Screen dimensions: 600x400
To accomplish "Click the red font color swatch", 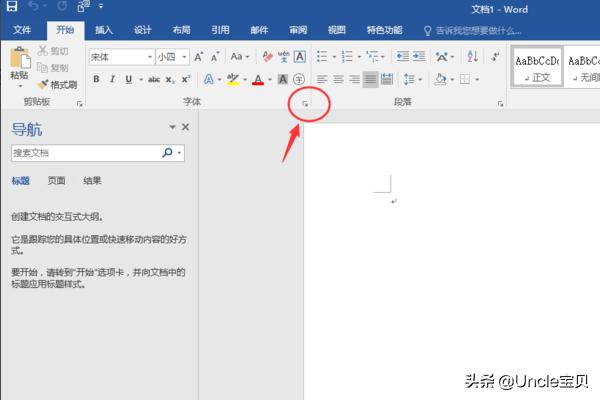I will tap(257, 80).
